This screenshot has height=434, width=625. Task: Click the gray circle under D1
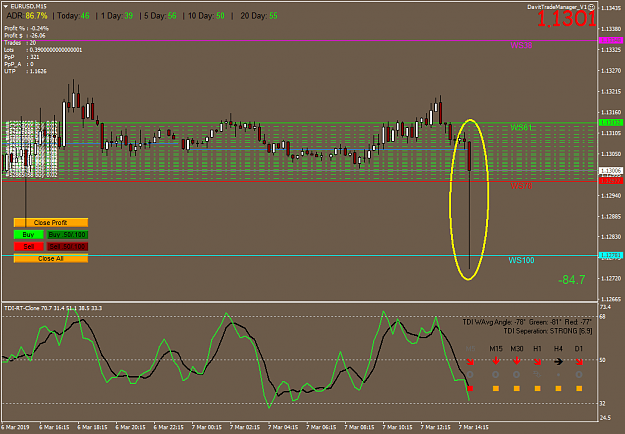(579, 375)
